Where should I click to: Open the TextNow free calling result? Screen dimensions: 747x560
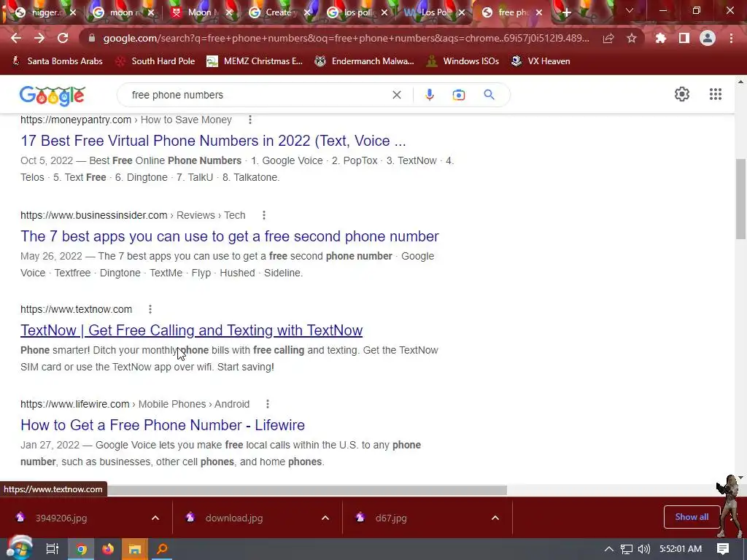[x=192, y=330]
